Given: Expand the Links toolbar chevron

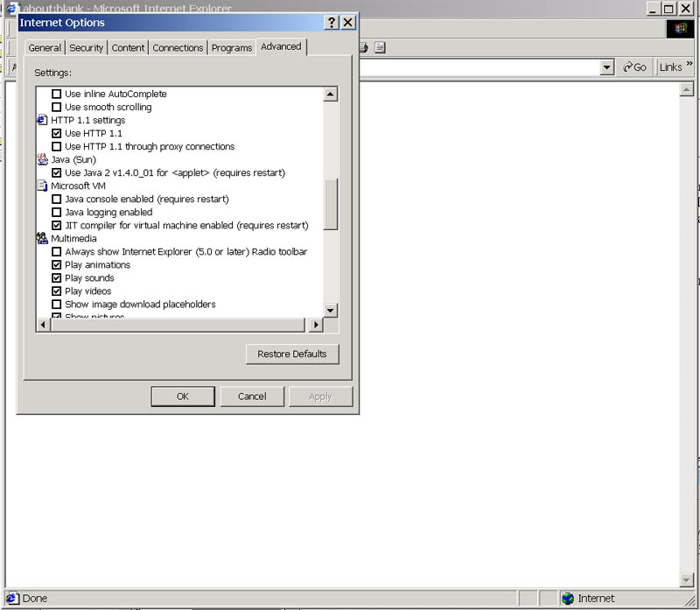Looking at the screenshot, I should 689,63.
